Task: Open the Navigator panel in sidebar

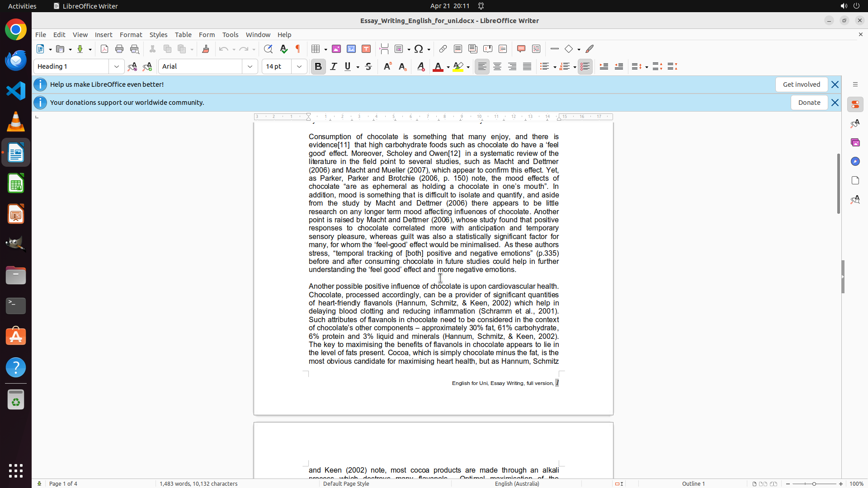Action: tap(855, 161)
